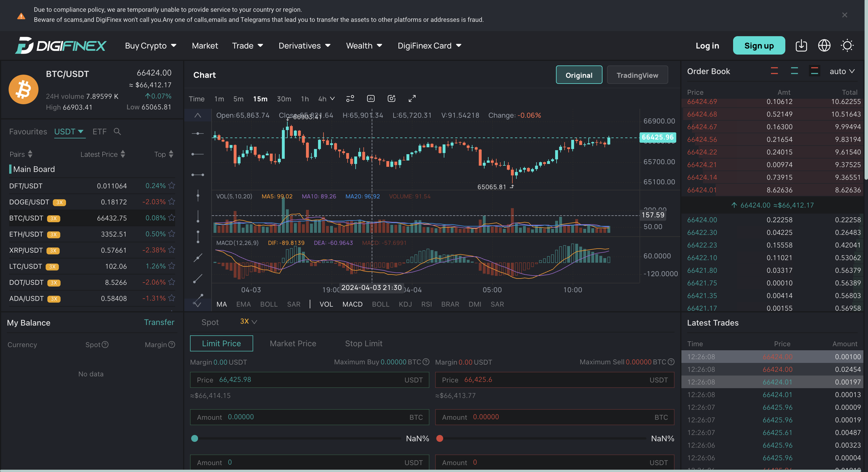
Task: Click Maximum Buy help icon
Action: (x=426, y=362)
